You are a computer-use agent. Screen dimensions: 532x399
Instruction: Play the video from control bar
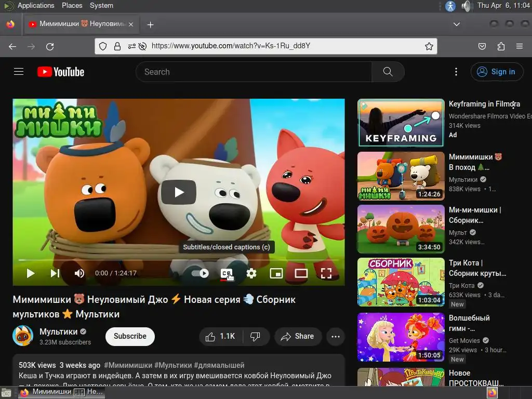[x=30, y=273]
